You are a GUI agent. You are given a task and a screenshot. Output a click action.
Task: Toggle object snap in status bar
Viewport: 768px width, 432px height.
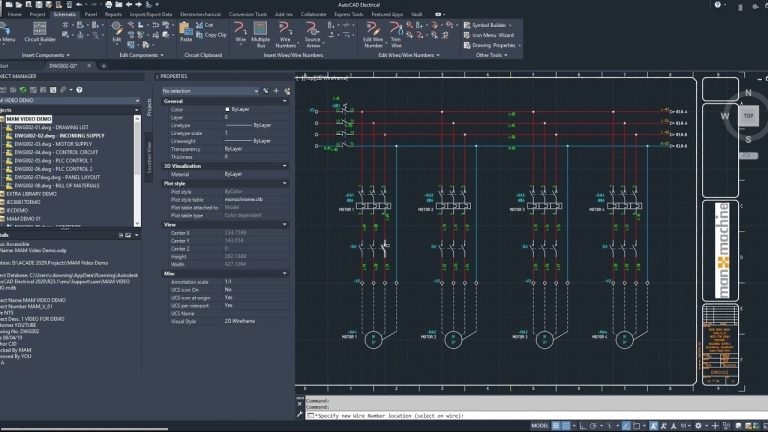click(x=636, y=426)
